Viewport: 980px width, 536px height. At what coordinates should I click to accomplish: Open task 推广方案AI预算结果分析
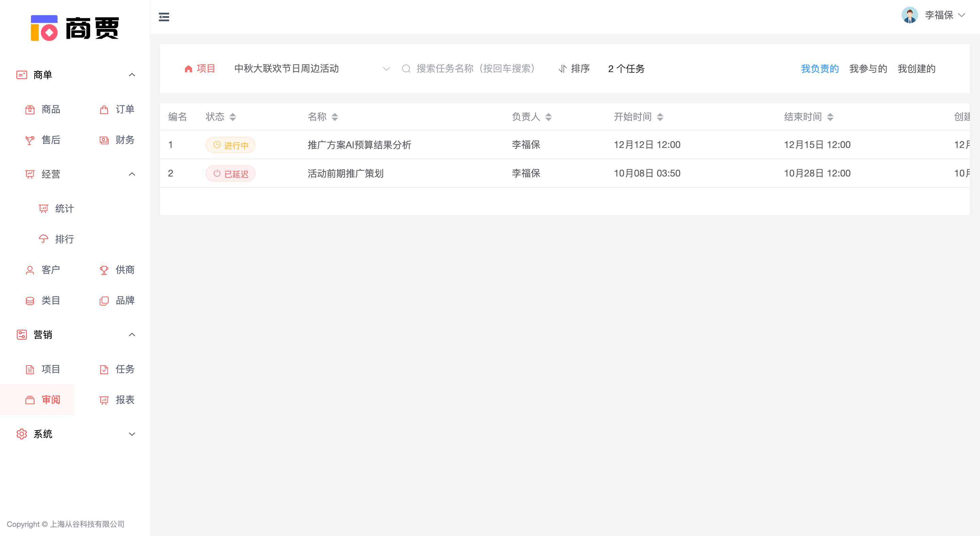pos(359,145)
